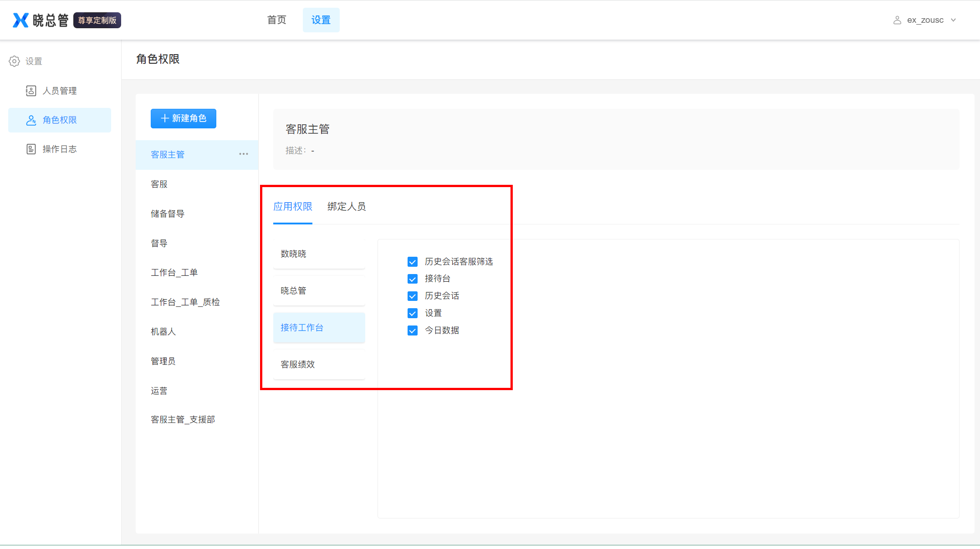Switch to the 应用权限 tab

click(x=293, y=206)
